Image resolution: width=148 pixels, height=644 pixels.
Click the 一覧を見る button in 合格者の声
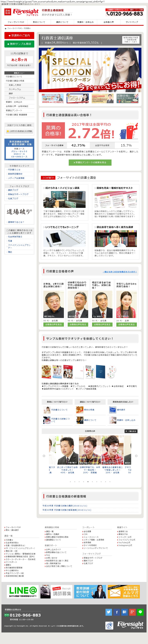[x=131, y=431]
